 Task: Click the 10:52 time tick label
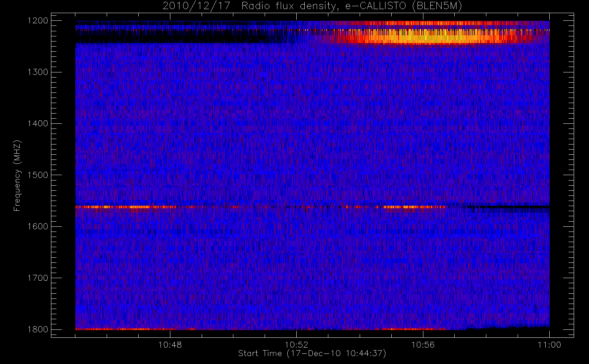[x=296, y=345]
